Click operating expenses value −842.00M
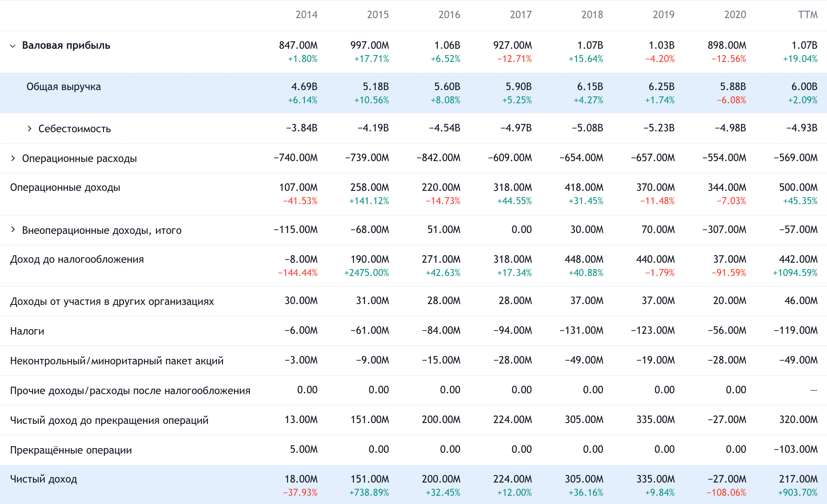Viewport: 827px width, 504px height. click(x=438, y=158)
